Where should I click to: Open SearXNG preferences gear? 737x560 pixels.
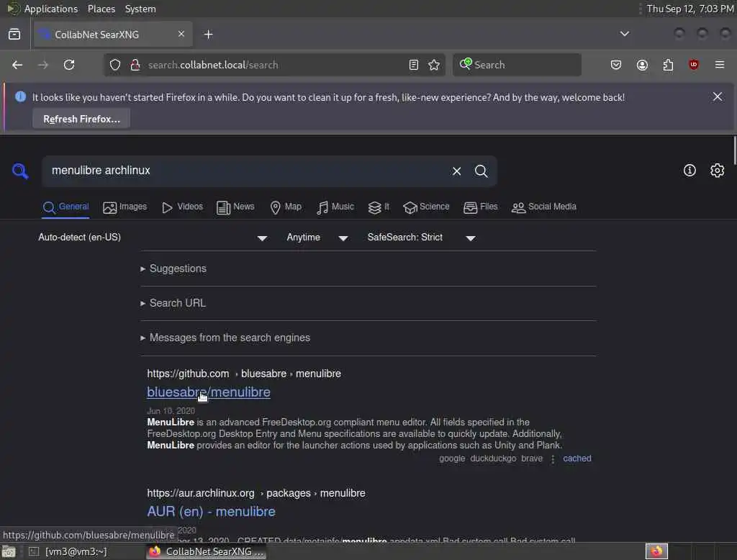tap(718, 170)
